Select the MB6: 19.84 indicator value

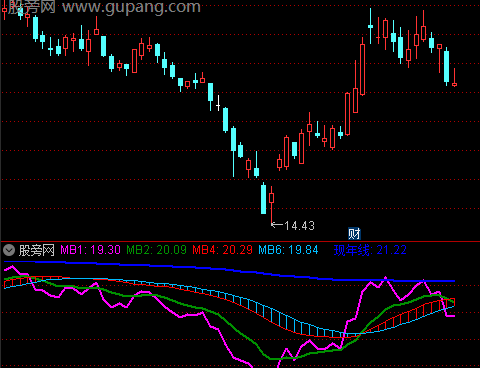[x=288, y=250]
